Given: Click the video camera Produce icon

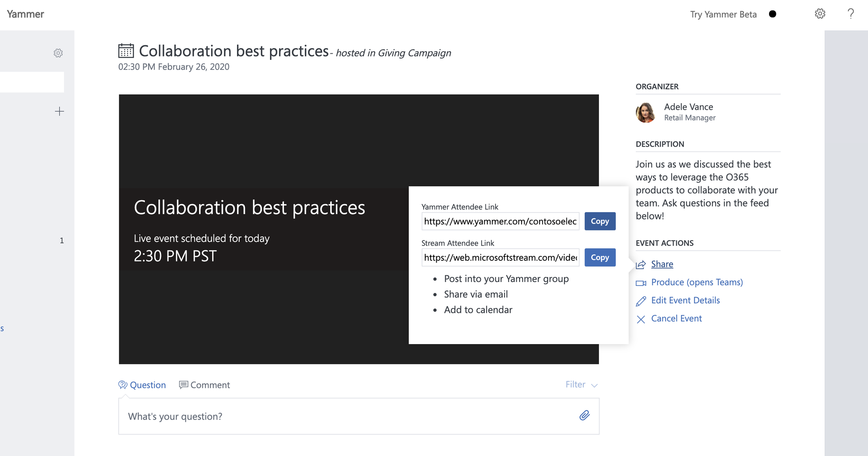Looking at the screenshot, I should (x=641, y=283).
